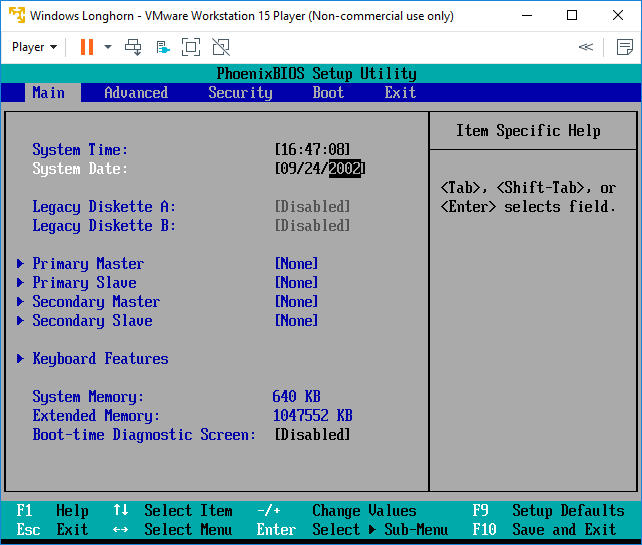
Task: Click the System Memory label
Action: (88, 397)
